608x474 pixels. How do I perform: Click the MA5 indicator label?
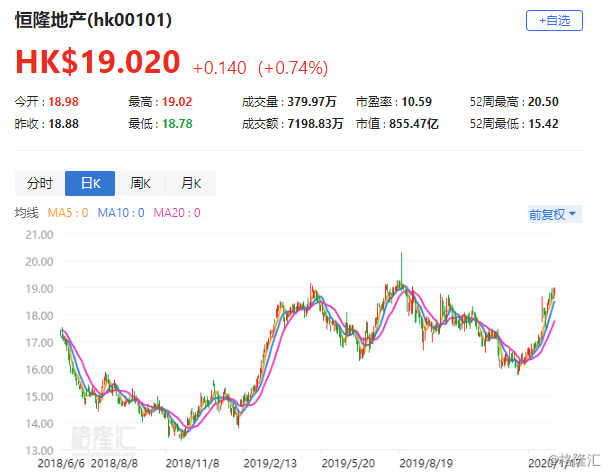[68, 213]
